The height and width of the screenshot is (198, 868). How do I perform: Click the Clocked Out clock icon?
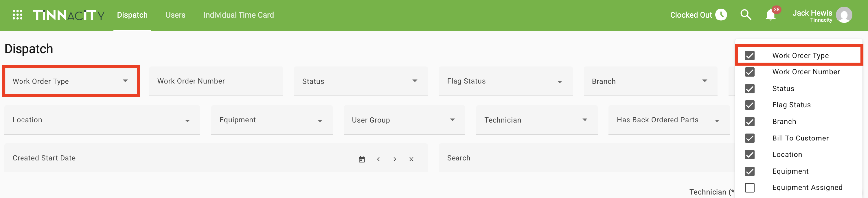721,15
